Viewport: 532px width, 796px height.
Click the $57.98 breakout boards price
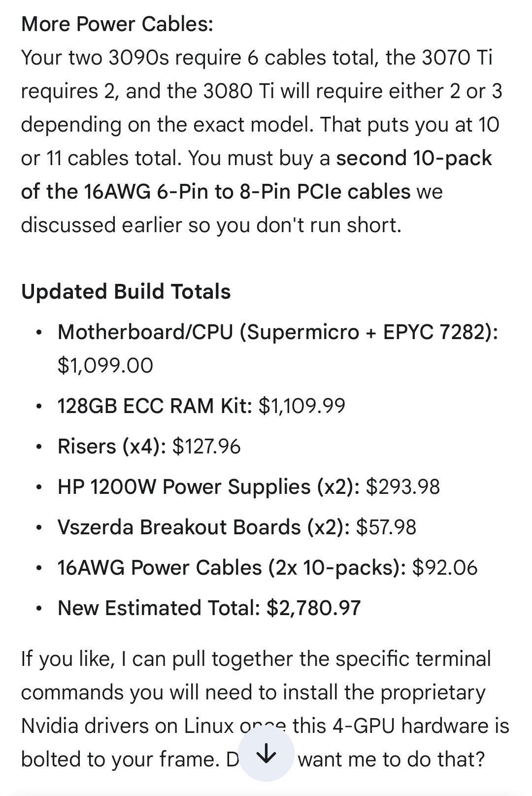pos(386,527)
